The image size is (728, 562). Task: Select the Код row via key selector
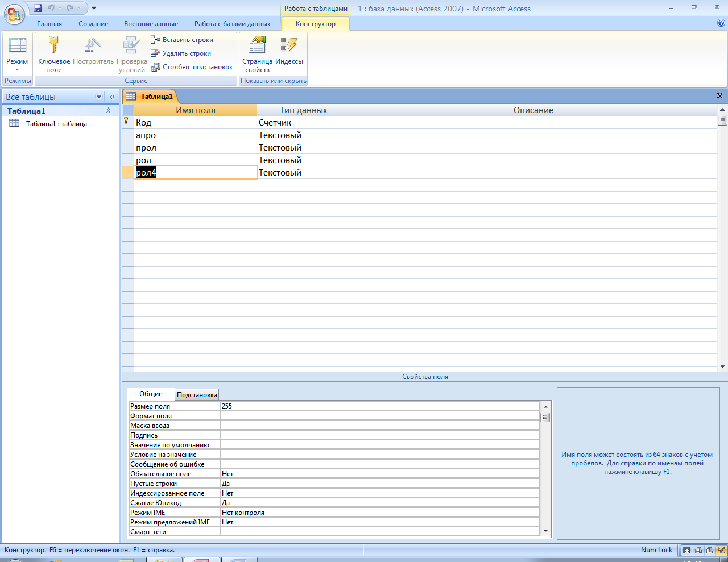pos(128,123)
